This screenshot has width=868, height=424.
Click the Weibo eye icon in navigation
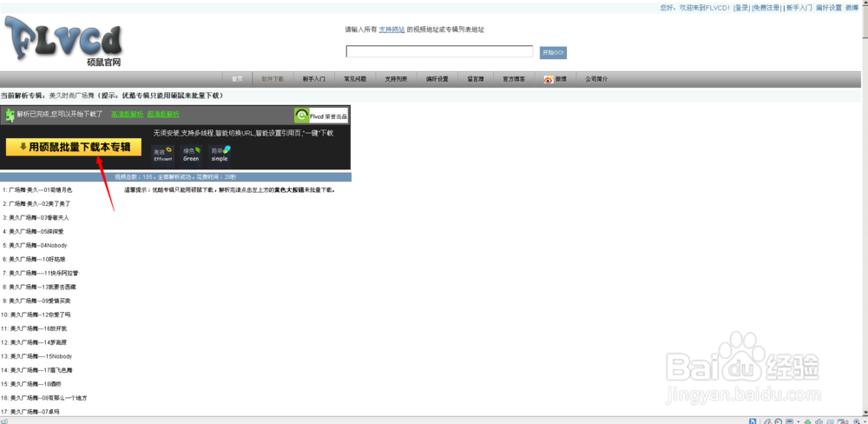(x=549, y=79)
